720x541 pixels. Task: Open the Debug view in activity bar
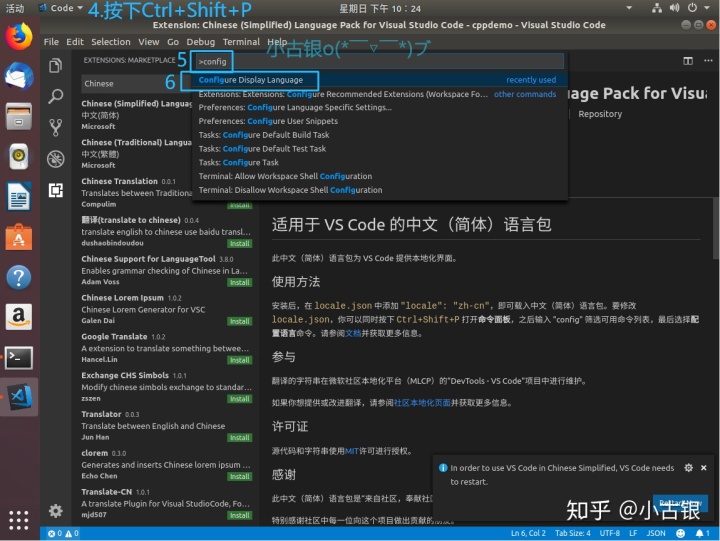point(56,159)
